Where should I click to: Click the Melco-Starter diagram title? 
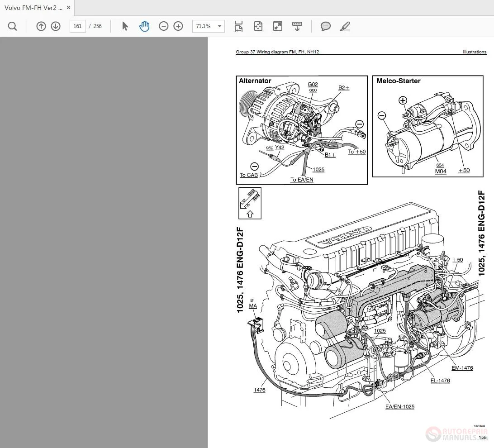click(399, 81)
